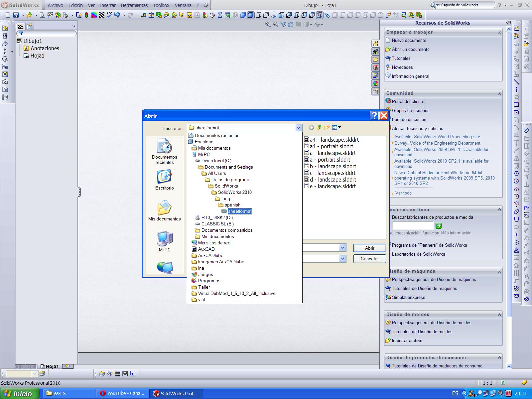Select the file a4 - landscape.slddrt
This screenshot has width=532, height=399.
[332, 140]
